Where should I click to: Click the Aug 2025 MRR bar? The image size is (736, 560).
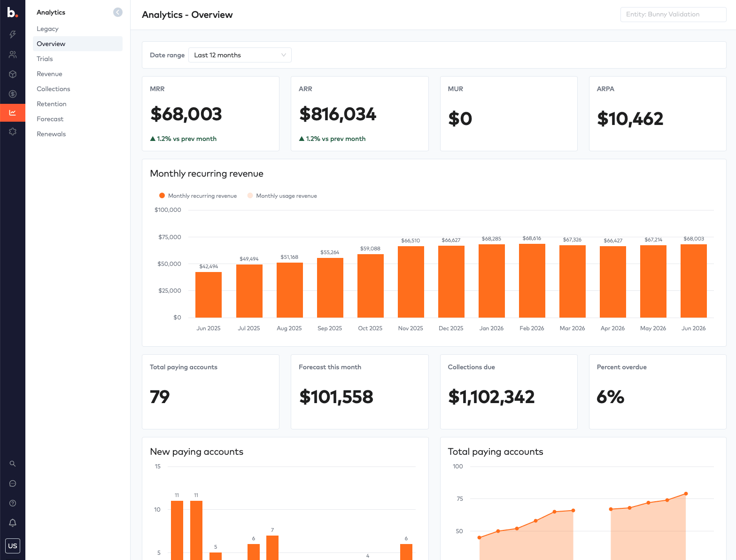290,290
